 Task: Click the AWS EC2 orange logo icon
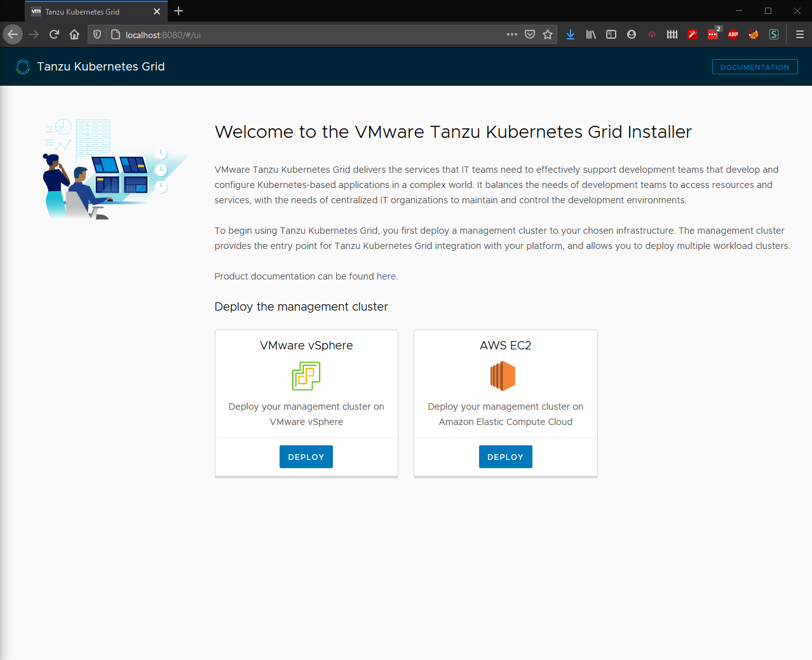pyautogui.click(x=503, y=376)
